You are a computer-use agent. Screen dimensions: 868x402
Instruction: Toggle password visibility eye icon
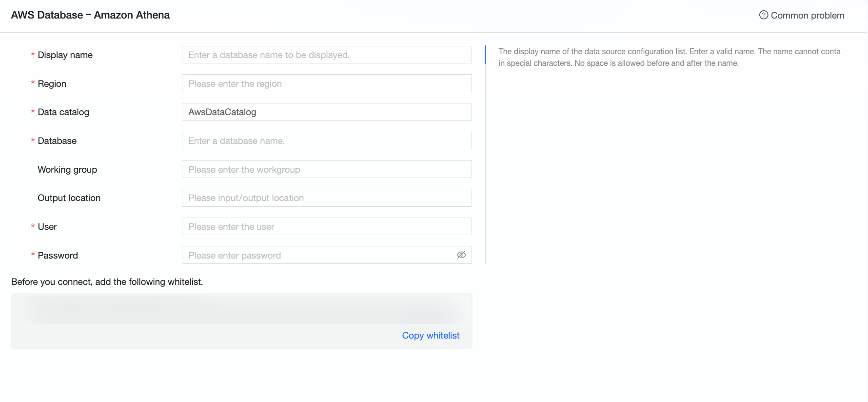click(461, 255)
